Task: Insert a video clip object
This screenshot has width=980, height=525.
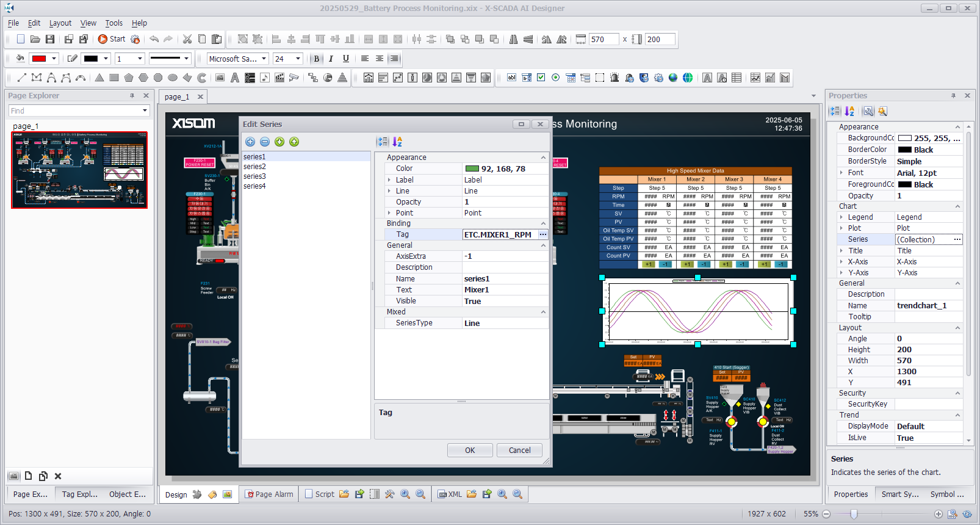Action: click(279, 78)
